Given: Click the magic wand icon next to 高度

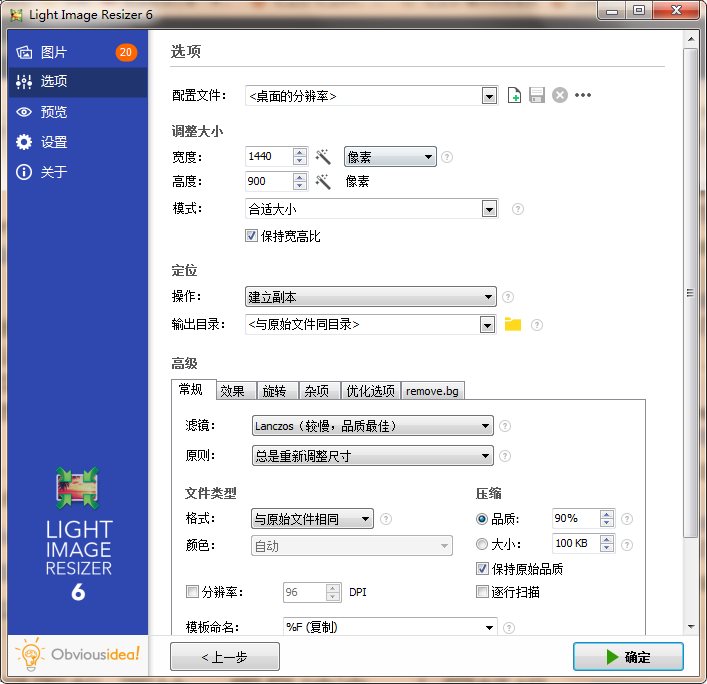Looking at the screenshot, I should [x=323, y=182].
